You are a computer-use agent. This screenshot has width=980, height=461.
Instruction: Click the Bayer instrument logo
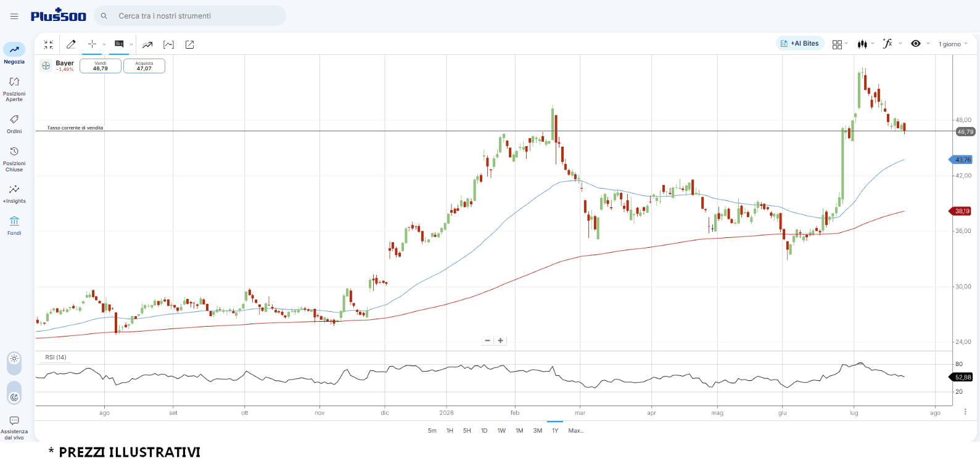[x=46, y=65]
